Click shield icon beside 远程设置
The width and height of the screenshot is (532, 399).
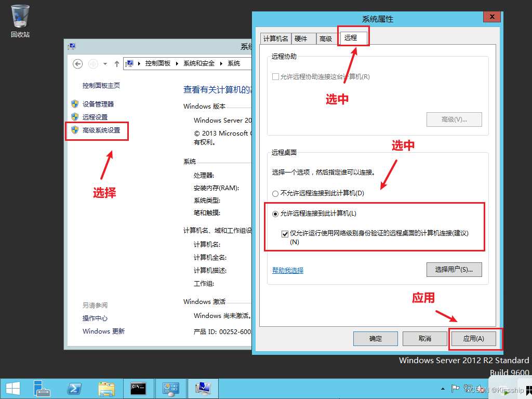(x=75, y=117)
